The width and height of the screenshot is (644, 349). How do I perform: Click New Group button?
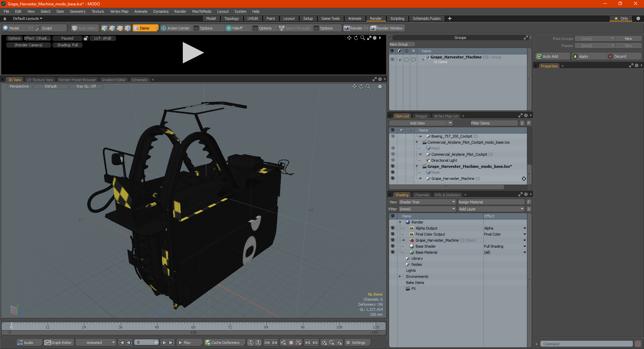(x=402, y=44)
